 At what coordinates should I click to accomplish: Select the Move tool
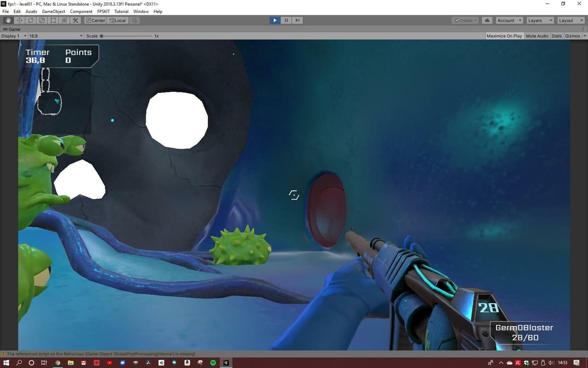(20, 20)
